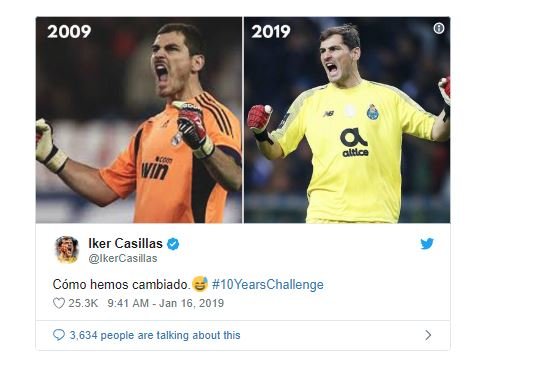View the 2009 orange jersey photo

click(139, 120)
